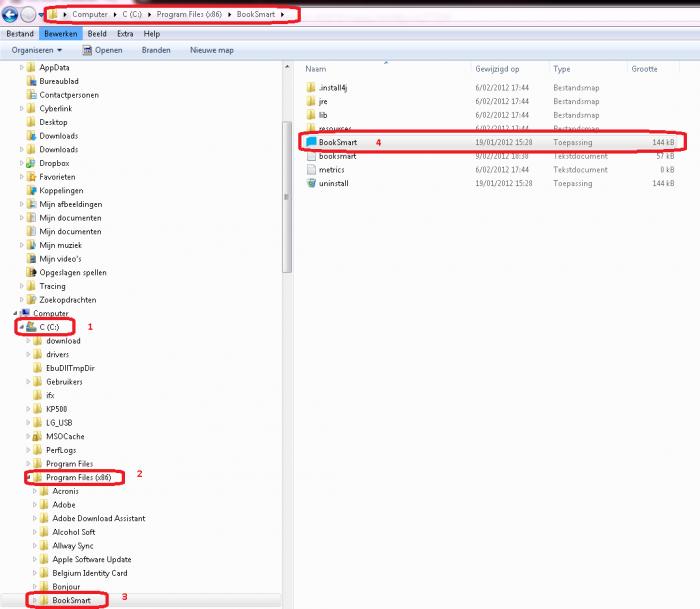This screenshot has width=700, height=609.
Task: Select Apple Software Update folder
Action: [92, 559]
